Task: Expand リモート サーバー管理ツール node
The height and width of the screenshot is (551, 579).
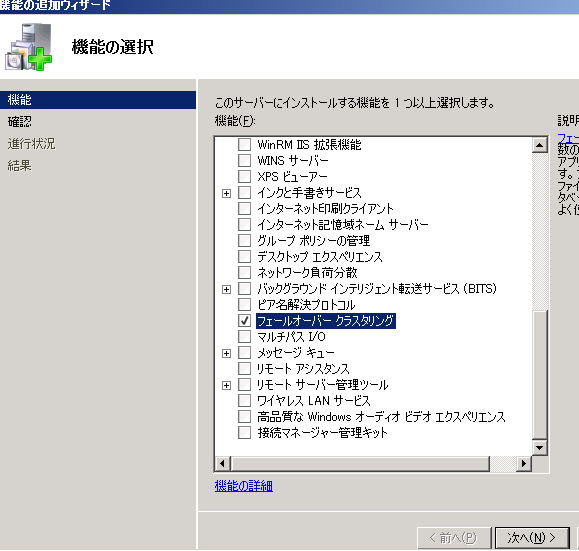Action: tap(226, 386)
